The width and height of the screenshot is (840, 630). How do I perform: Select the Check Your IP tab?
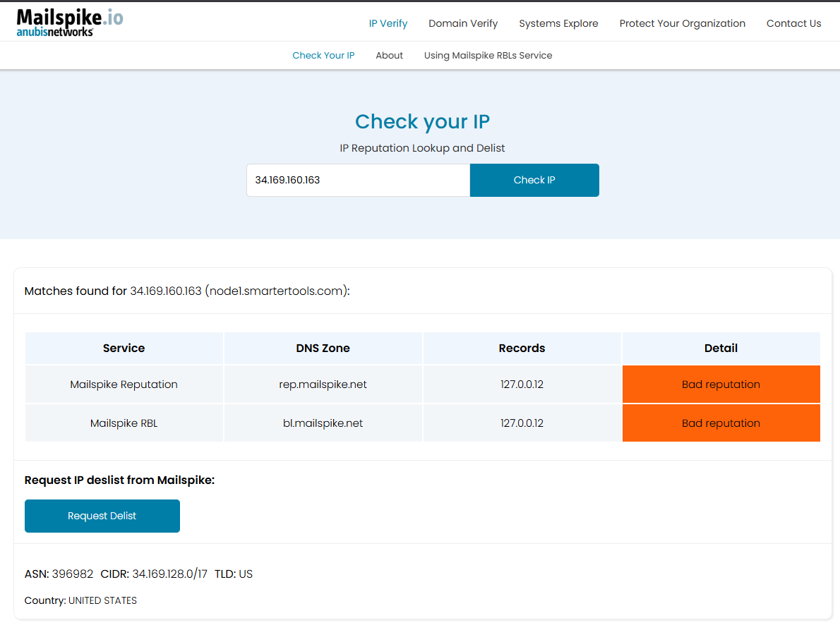(x=323, y=55)
